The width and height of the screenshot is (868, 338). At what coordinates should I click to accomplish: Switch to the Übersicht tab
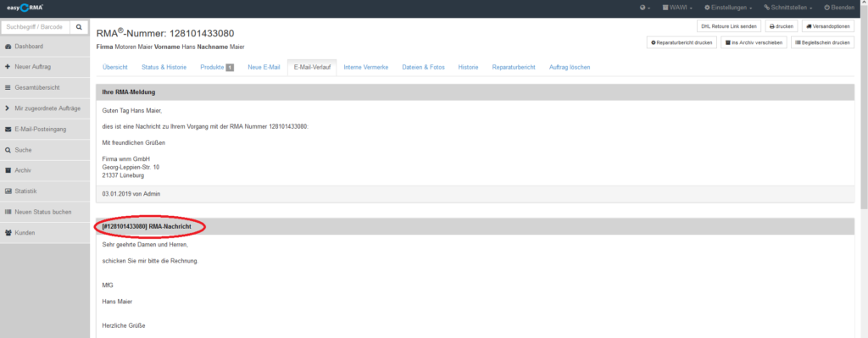point(115,67)
